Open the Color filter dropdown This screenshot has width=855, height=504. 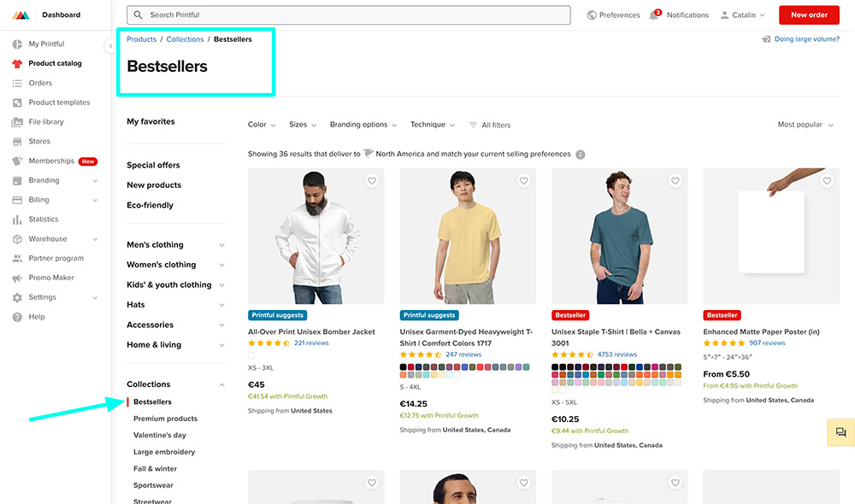(x=262, y=125)
